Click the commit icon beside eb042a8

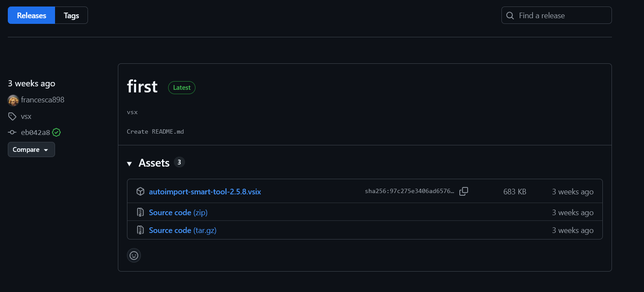tap(12, 132)
